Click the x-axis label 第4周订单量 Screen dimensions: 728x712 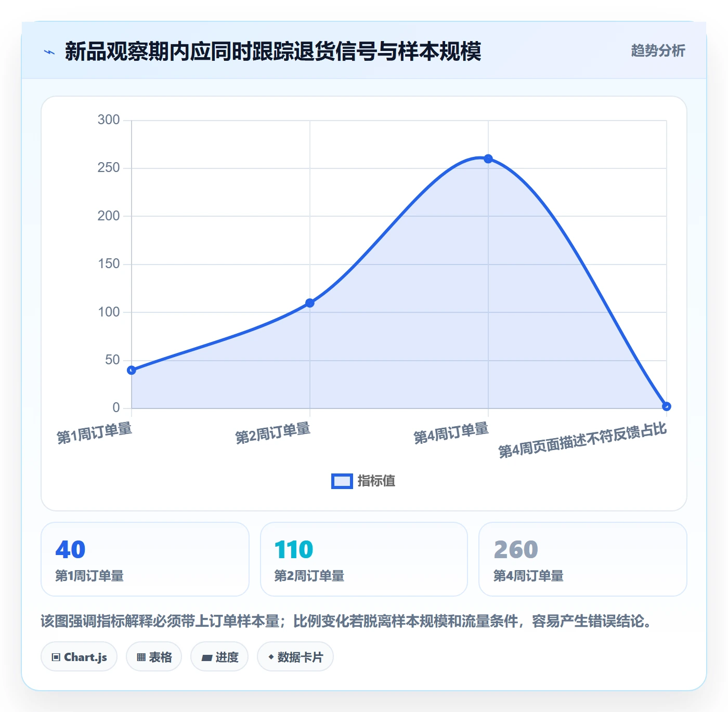pos(451,433)
